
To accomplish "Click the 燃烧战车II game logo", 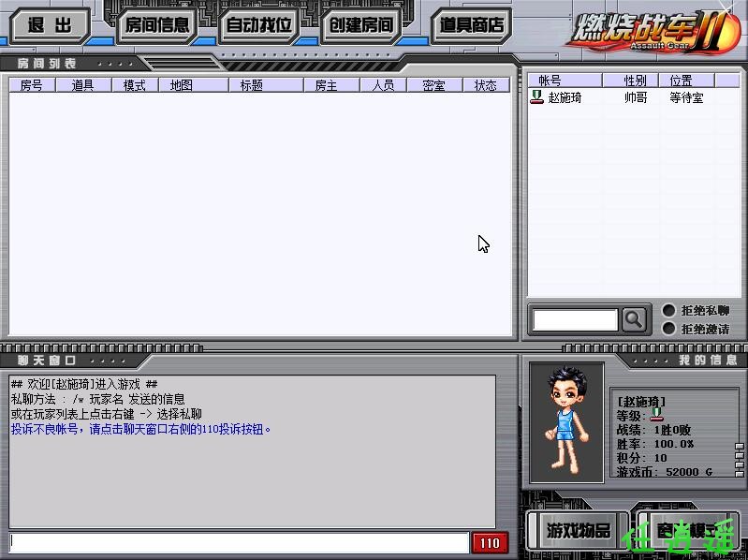I will (652, 30).
